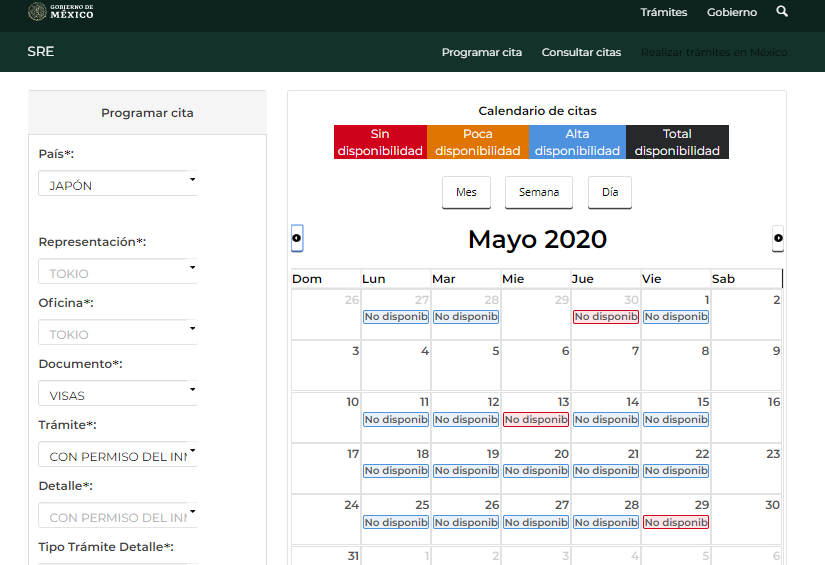Click black Total disponibilidad legend swatch

click(677, 142)
